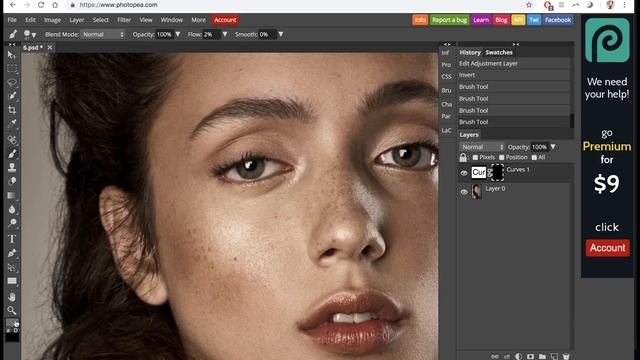Select the Clone Stamp tool
The height and width of the screenshot is (360, 640).
(x=12, y=167)
